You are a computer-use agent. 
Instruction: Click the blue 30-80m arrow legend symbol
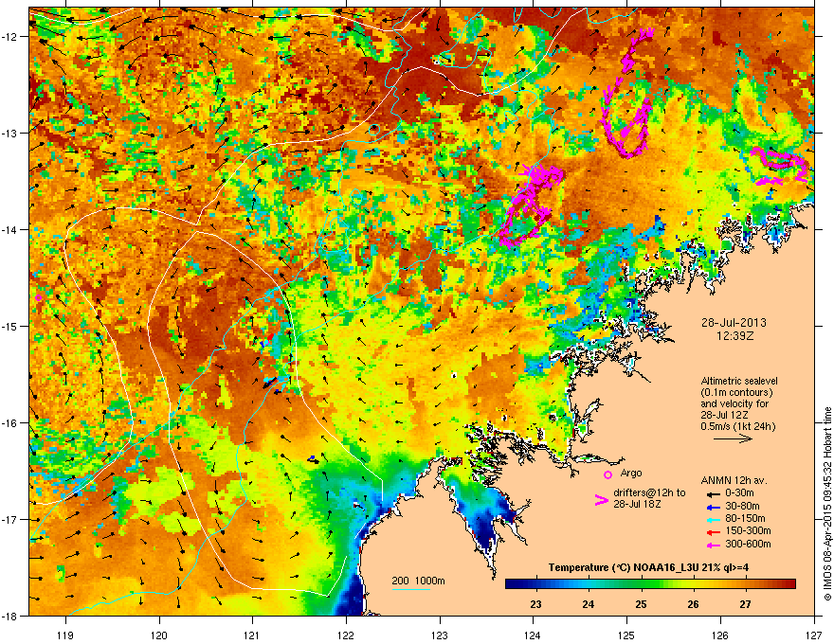(714, 507)
